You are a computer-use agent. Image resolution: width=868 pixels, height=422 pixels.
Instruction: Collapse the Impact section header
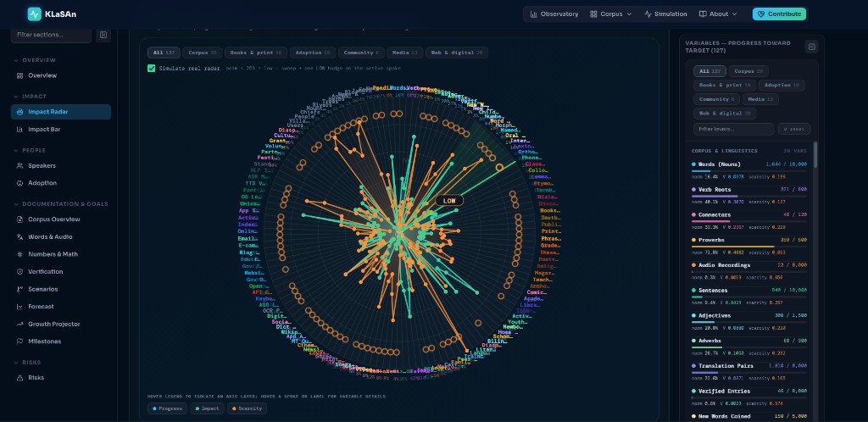coord(34,97)
